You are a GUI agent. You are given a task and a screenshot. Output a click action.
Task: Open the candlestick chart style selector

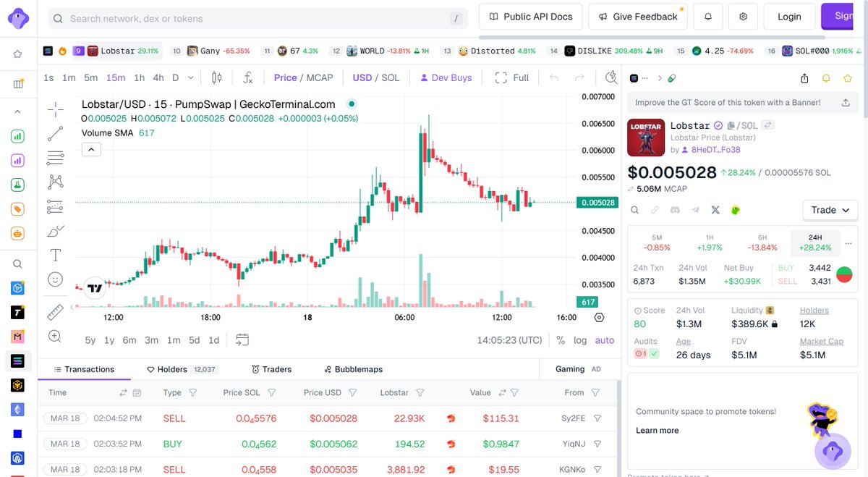tap(217, 77)
